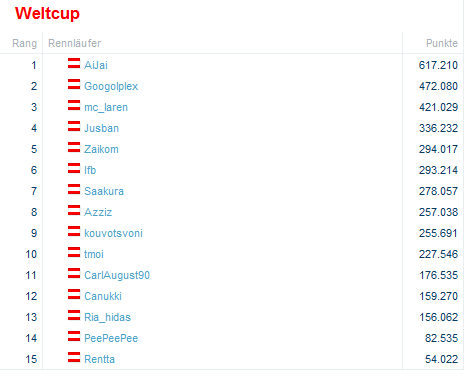Open the Googolplex profile link
Image resolution: width=467 pixels, height=377 pixels.
pyautogui.click(x=111, y=86)
